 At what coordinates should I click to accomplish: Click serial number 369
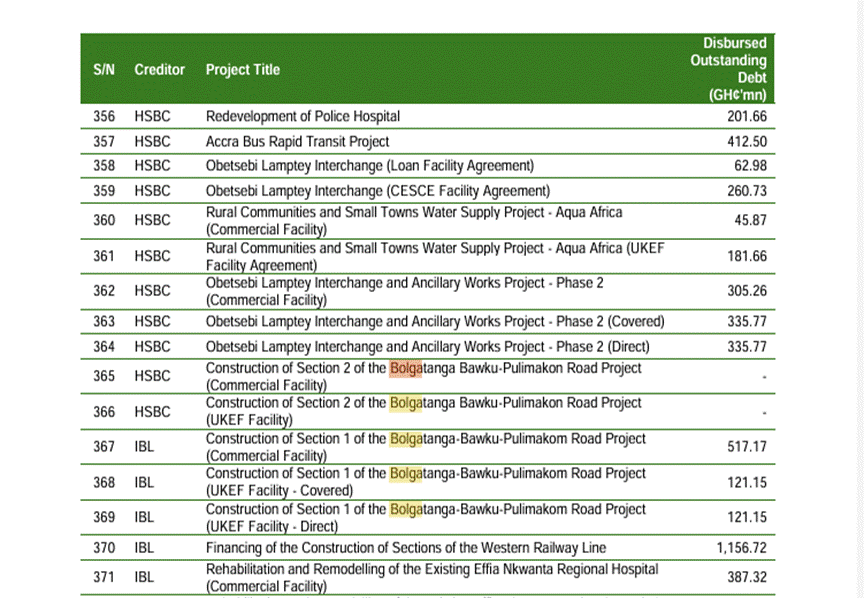click(x=104, y=518)
